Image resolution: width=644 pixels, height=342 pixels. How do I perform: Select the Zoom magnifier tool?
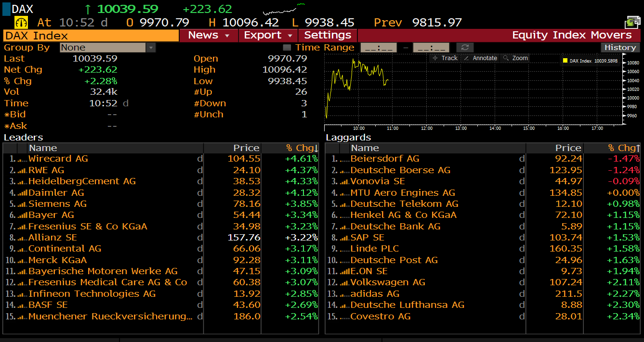[515, 58]
